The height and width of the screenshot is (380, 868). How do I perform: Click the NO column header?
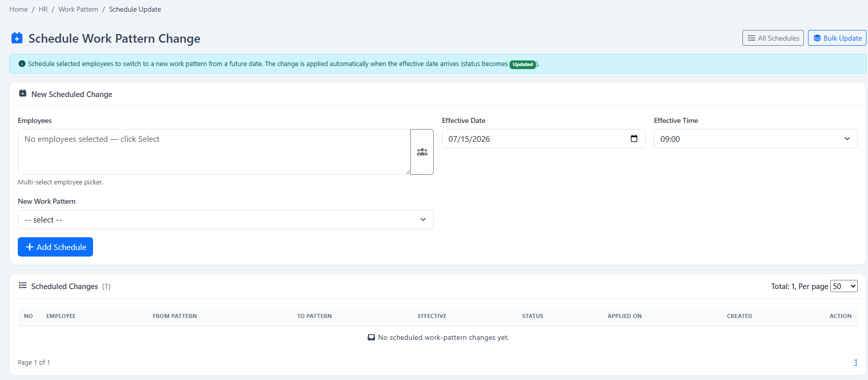pyautogui.click(x=28, y=316)
